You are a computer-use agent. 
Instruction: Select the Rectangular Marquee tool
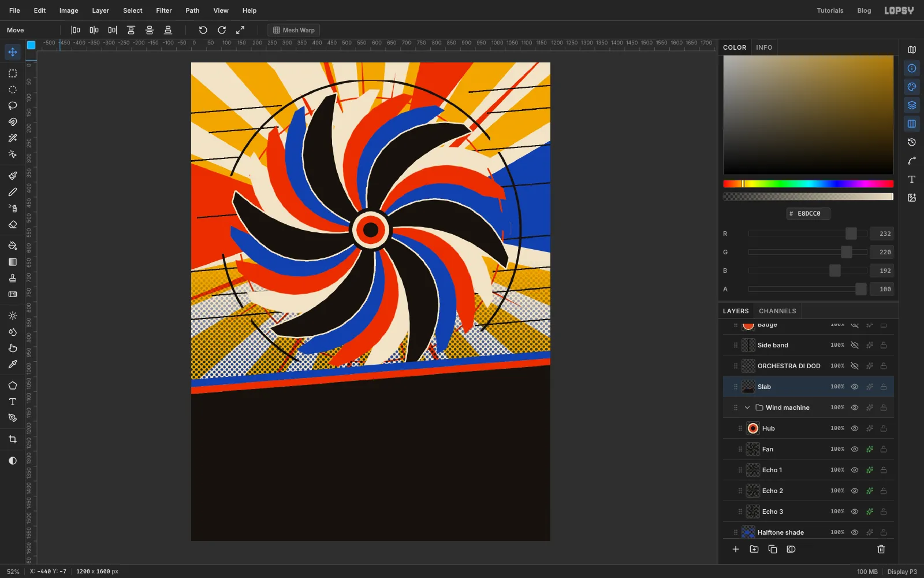[x=13, y=73]
